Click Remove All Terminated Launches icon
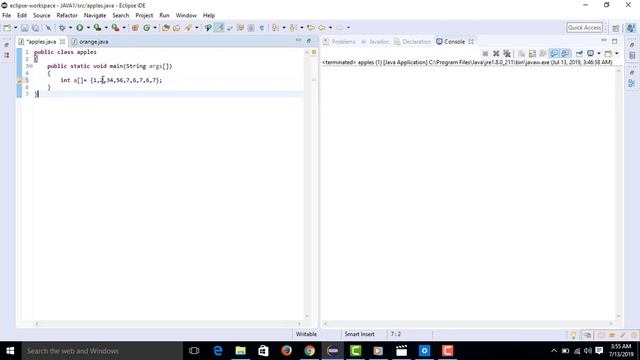 [507, 53]
